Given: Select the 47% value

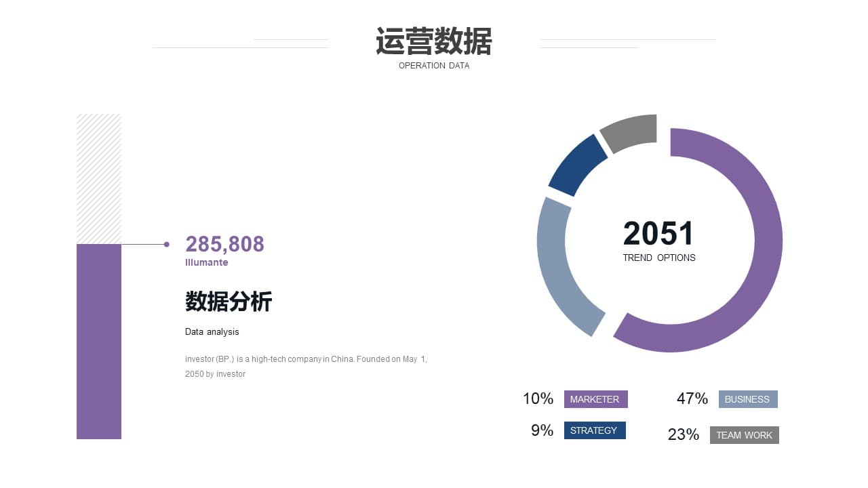Looking at the screenshot, I should pyautogui.click(x=692, y=399).
